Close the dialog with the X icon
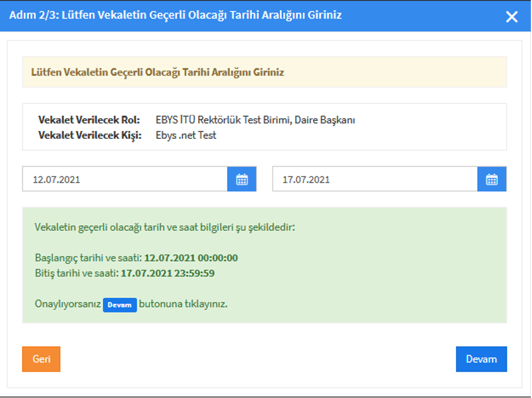This screenshot has width=532, height=398. point(512,16)
